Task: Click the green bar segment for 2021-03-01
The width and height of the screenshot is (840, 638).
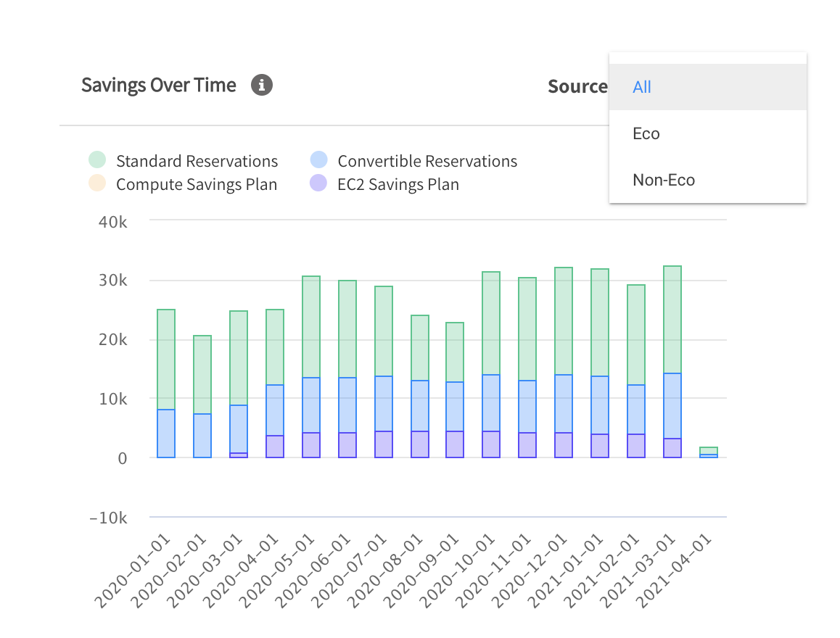Action: (672, 319)
